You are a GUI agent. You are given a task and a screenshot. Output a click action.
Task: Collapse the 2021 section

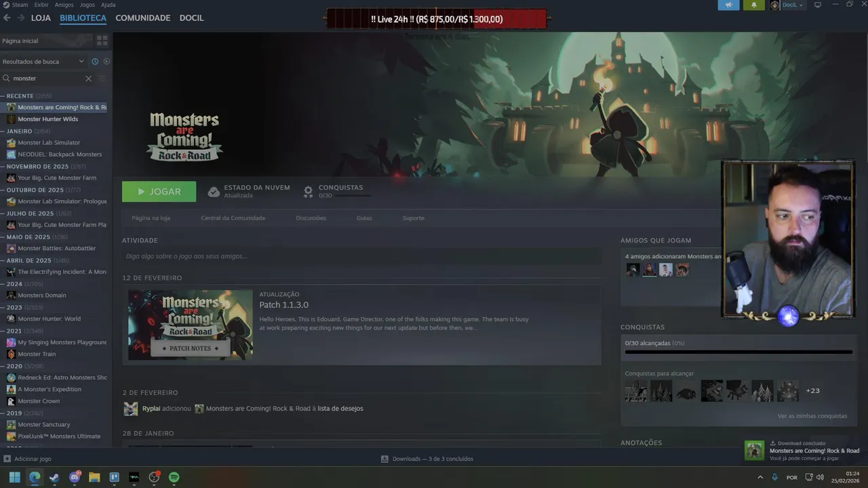pos(3,331)
